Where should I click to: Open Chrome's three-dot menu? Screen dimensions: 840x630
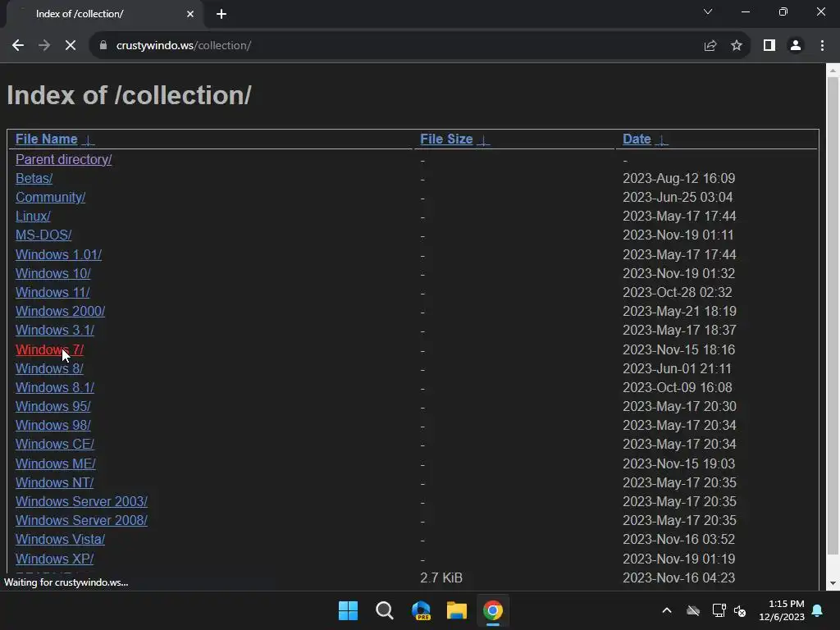(822, 46)
